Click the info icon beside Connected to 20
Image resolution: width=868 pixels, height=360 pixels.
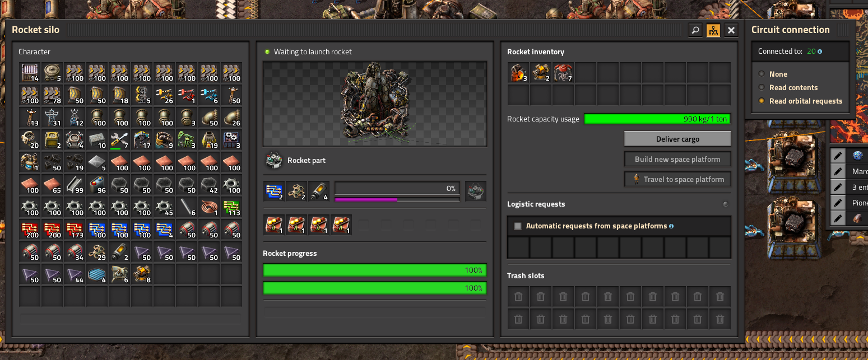pyautogui.click(x=820, y=52)
